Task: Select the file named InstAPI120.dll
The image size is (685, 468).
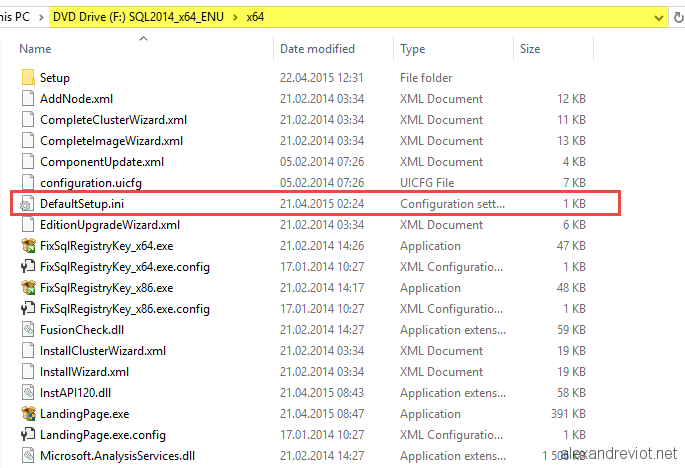Action: coord(76,392)
